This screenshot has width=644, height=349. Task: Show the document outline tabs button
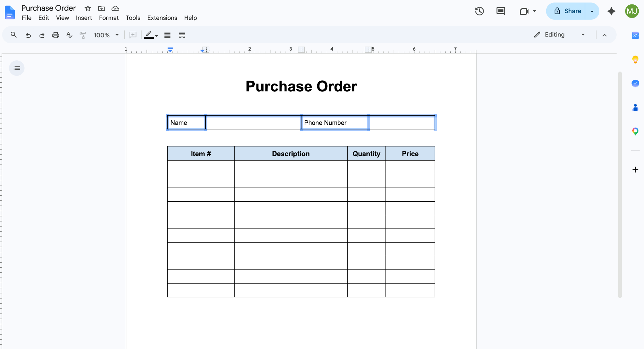[x=17, y=68]
